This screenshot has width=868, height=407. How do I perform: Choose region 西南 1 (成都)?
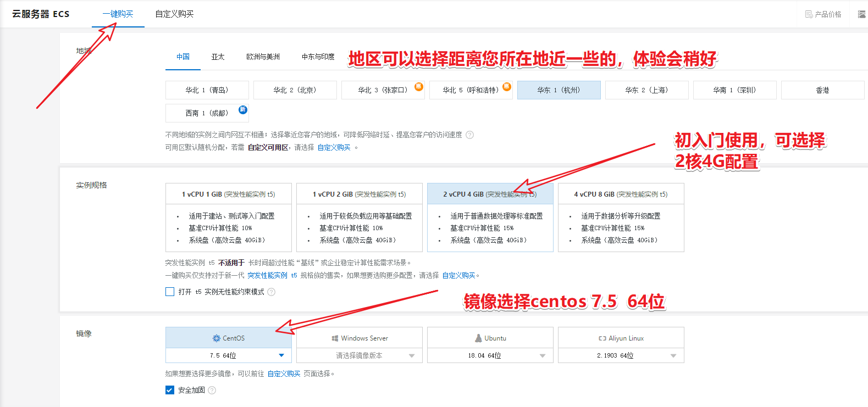coord(207,113)
